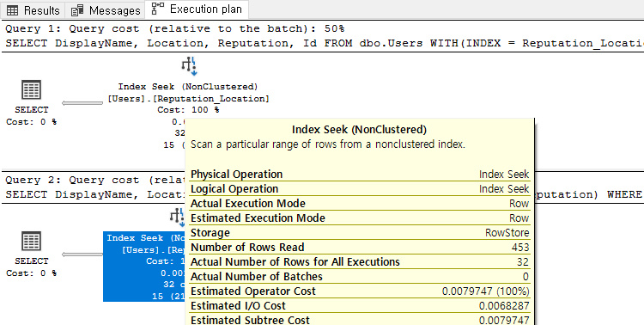
Task: Select the Execution plan tab
Action: point(197,9)
